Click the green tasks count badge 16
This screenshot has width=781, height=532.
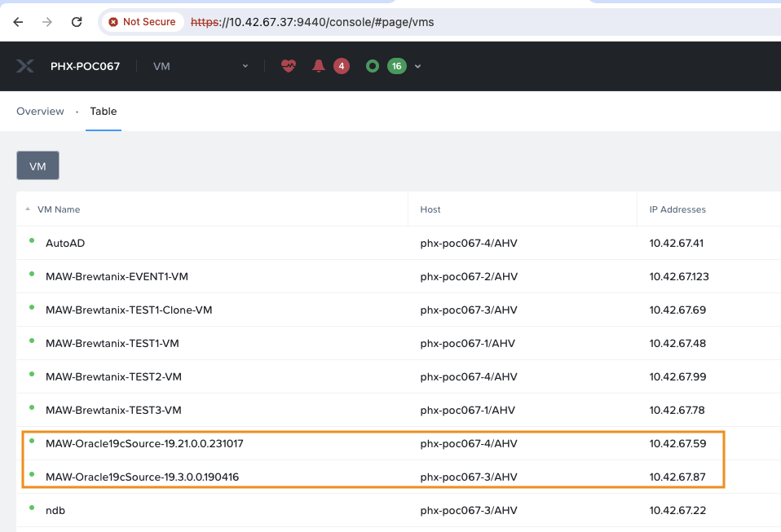pyautogui.click(x=396, y=66)
